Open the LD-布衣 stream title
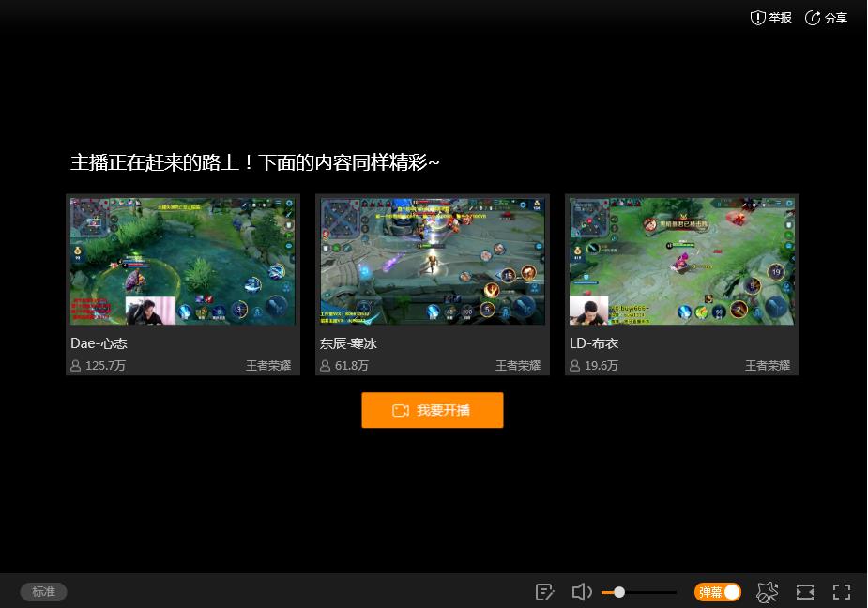 [x=594, y=343]
